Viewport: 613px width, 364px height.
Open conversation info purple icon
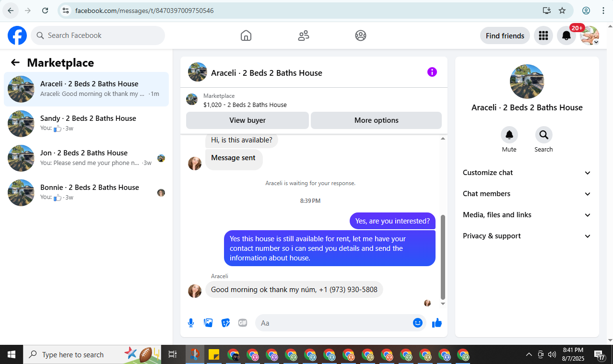432,72
